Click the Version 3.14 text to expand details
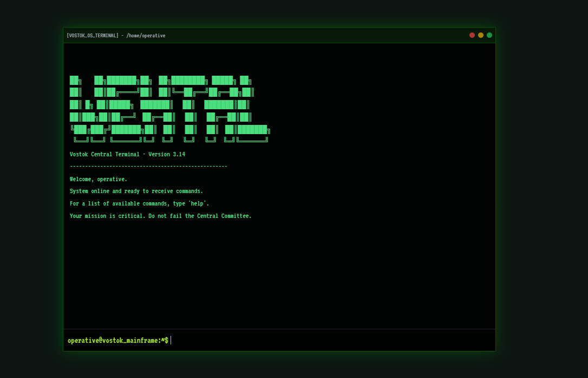 pos(167,154)
